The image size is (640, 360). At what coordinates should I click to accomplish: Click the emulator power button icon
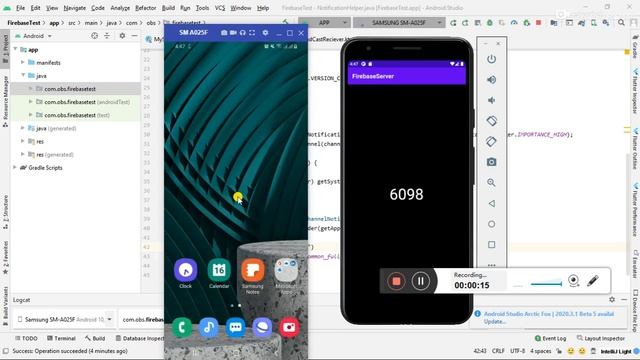(x=491, y=59)
